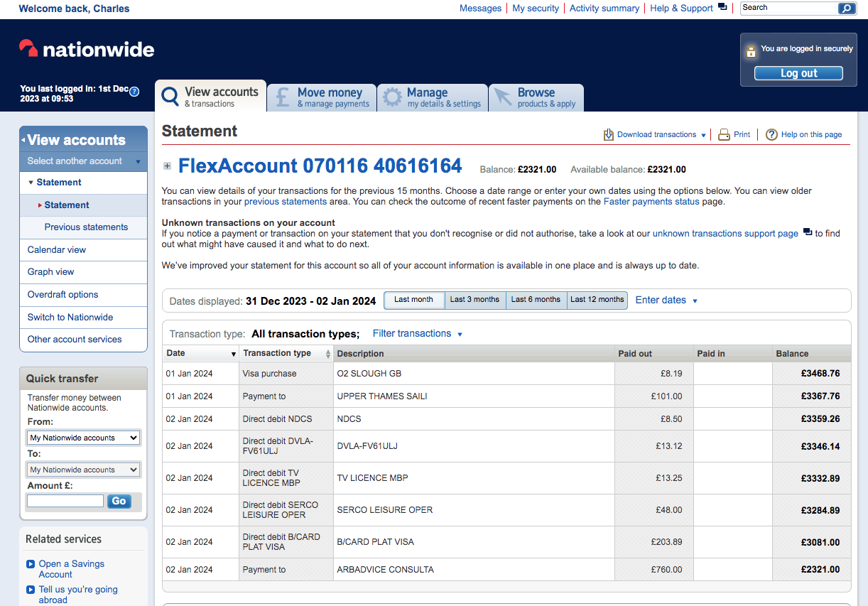Open the From account dropdown
This screenshot has width=868, height=606.
click(83, 438)
